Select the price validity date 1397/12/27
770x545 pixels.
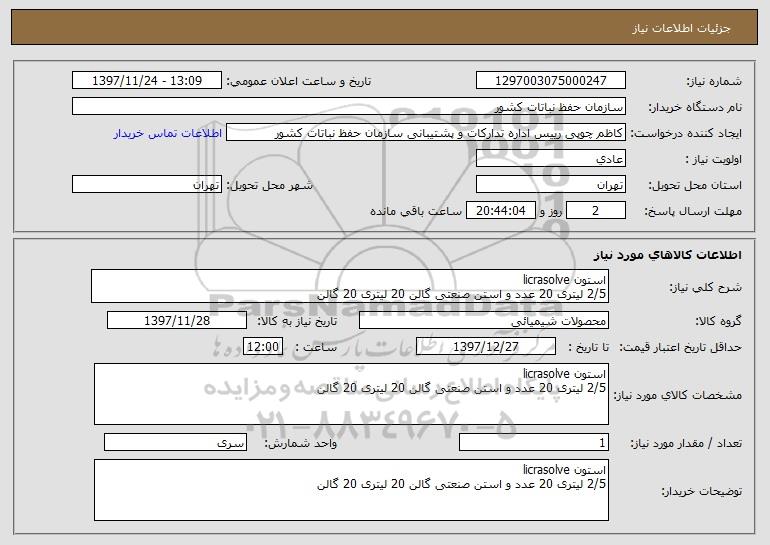486,346
